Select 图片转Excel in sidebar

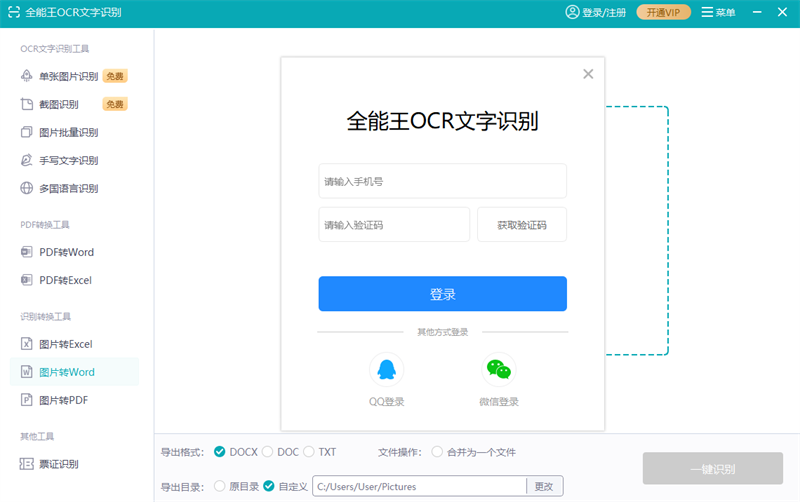tap(66, 344)
